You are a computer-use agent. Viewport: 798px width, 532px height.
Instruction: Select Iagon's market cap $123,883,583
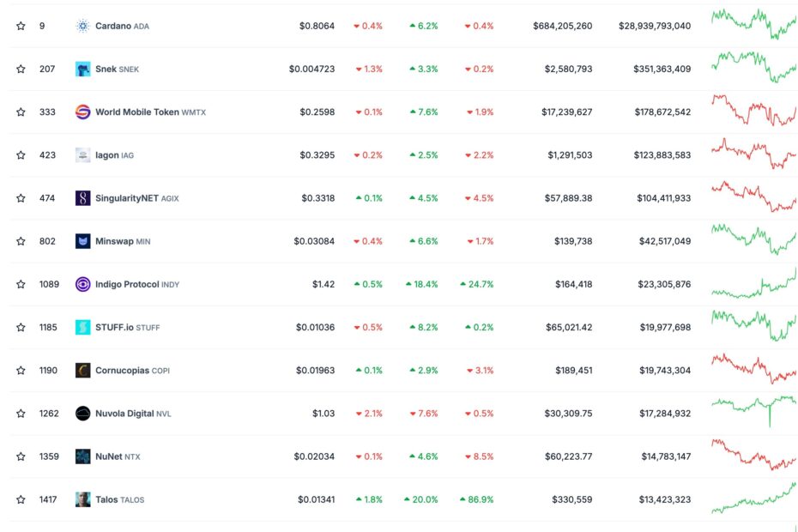(x=662, y=154)
